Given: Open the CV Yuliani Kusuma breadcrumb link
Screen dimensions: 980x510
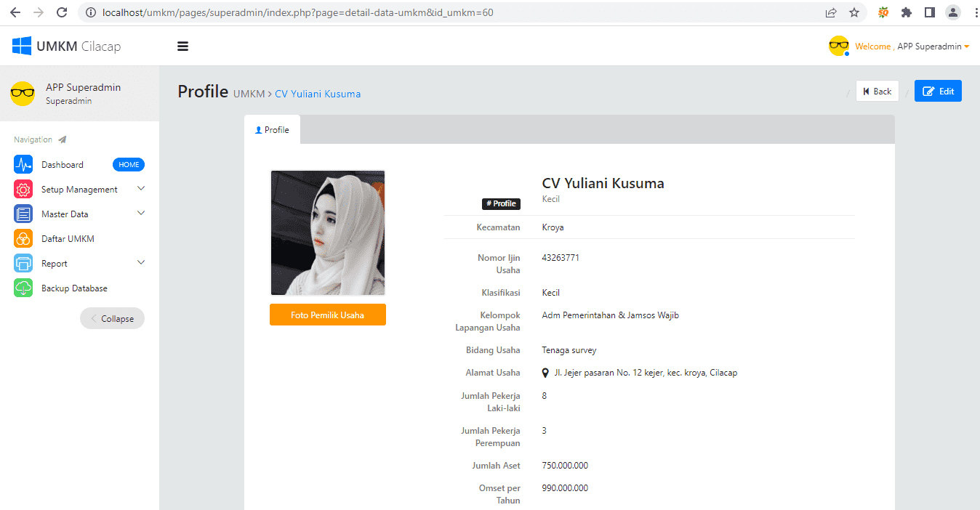Looking at the screenshot, I should pyautogui.click(x=318, y=94).
